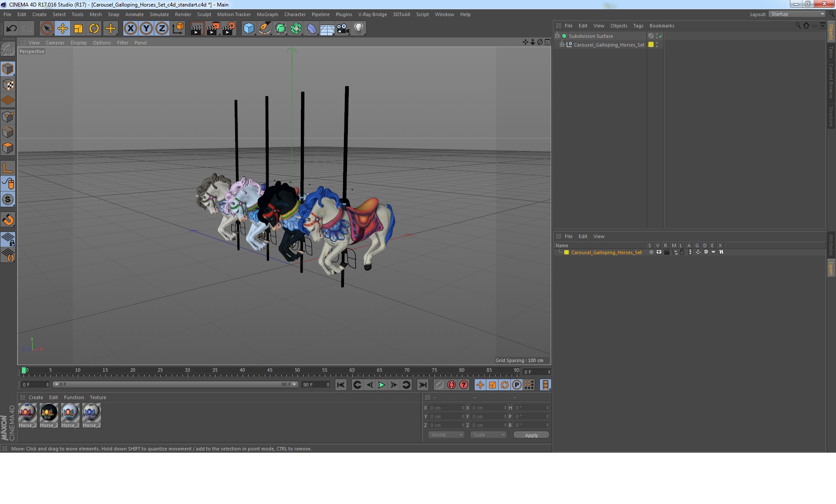The height and width of the screenshot is (504, 836).
Task: Add a Camera object
Action: coord(343,29)
